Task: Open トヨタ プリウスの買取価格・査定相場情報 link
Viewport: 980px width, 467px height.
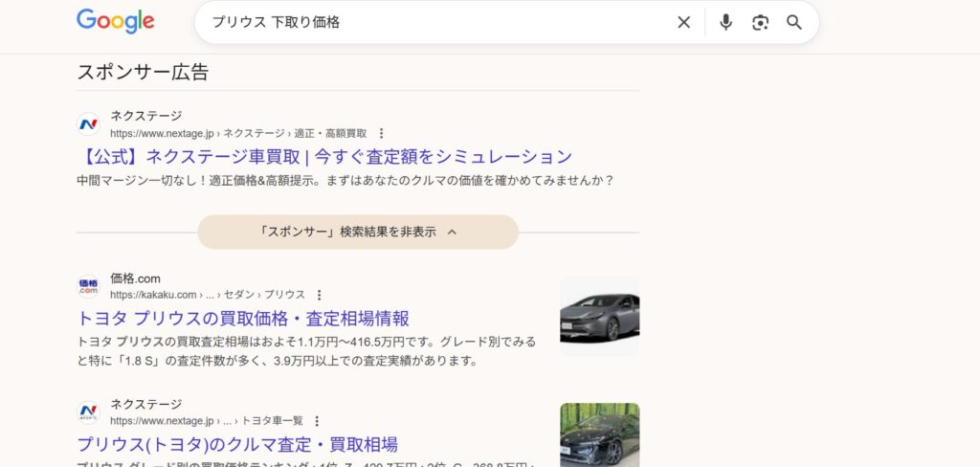Action: coord(243,319)
